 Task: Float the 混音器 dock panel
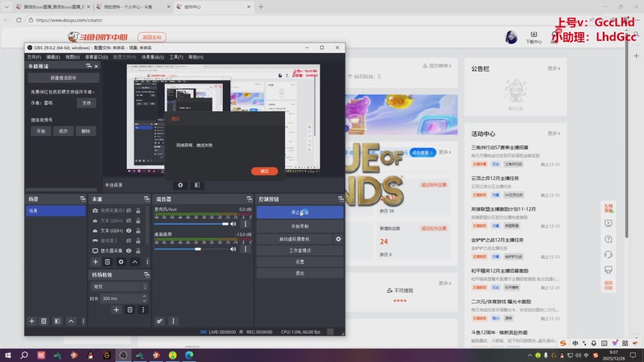coord(250,199)
